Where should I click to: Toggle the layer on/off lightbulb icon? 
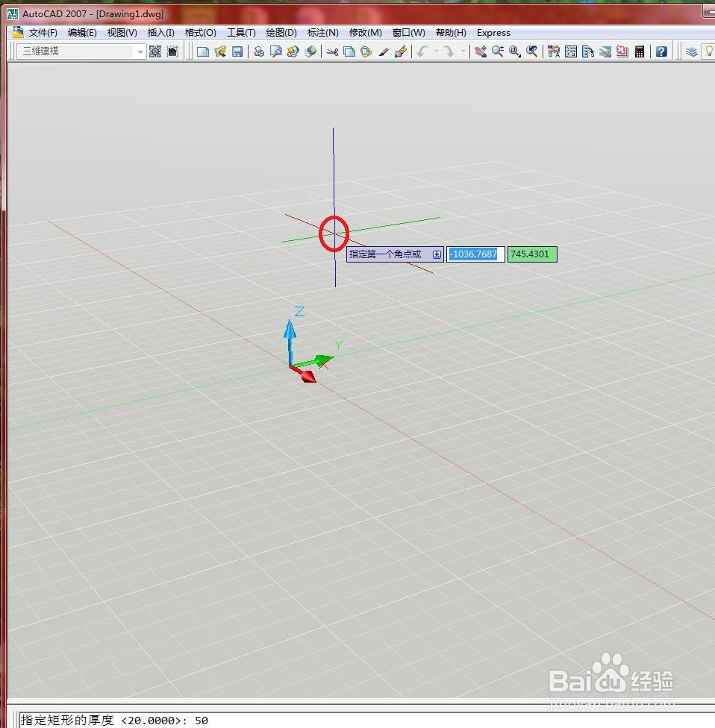tap(709, 51)
